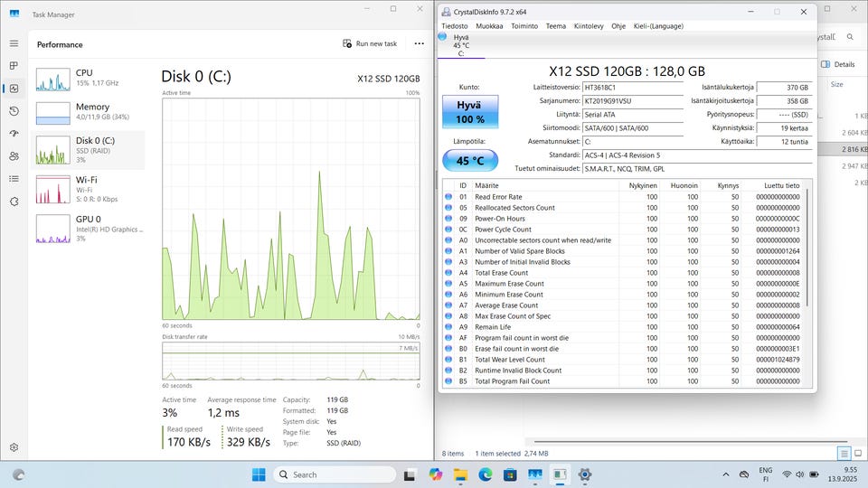Open Task Manager hamburger navigation menu
This screenshot has width=868, height=488.
click(14, 43)
